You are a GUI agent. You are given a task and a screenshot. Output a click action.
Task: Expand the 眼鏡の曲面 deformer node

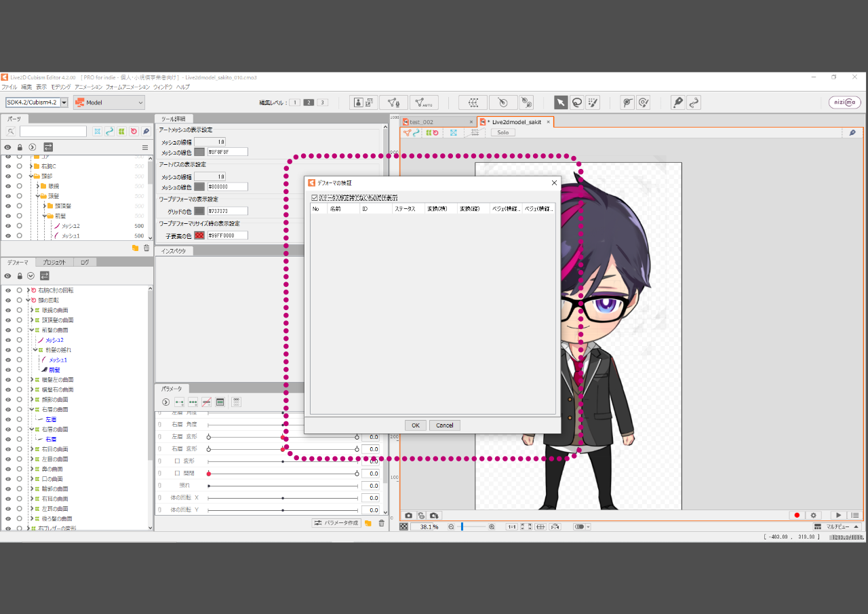click(32, 310)
